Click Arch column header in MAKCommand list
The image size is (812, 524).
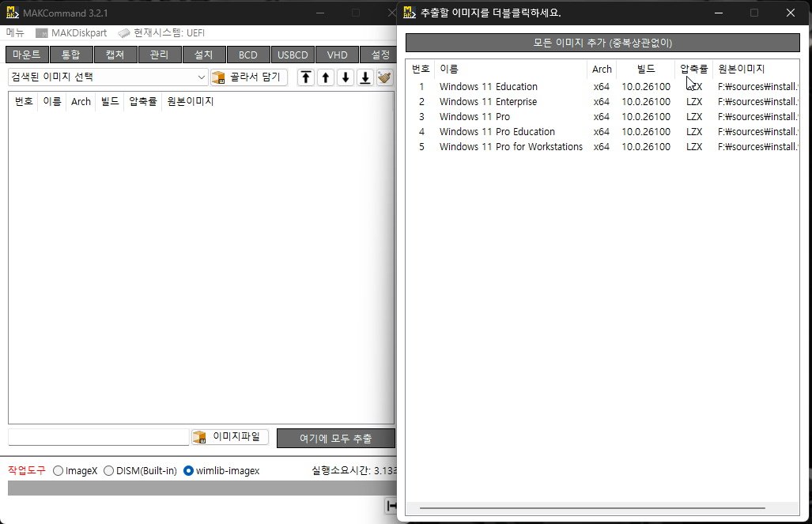coord(81,101)
